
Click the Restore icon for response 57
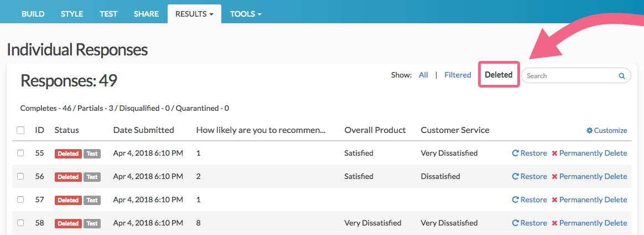(x=516, y=200)
